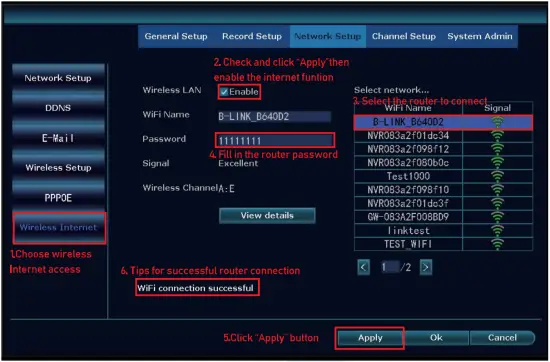Click the Cancel button

tap(502, 338)
